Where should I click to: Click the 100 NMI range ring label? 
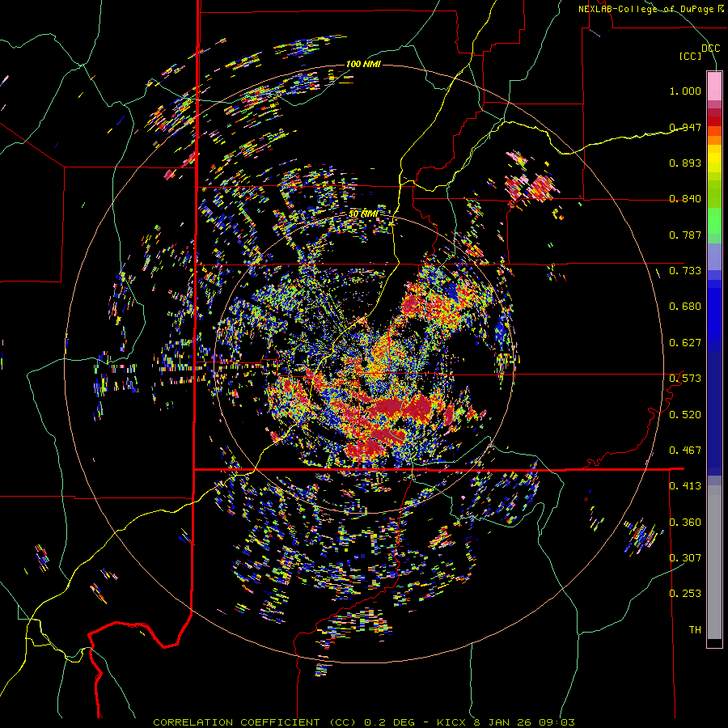tap(363, 64)
